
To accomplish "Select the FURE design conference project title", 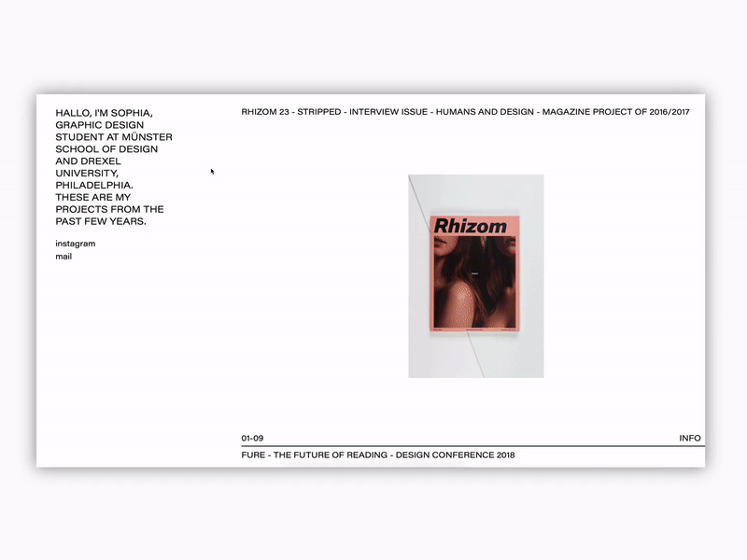I will click(254, 455).
